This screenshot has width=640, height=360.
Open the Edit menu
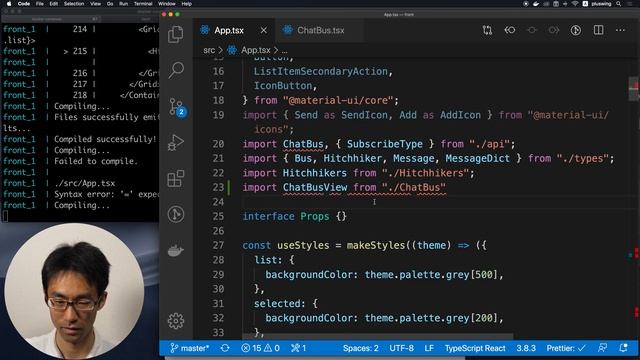click(x=53, y=4)
